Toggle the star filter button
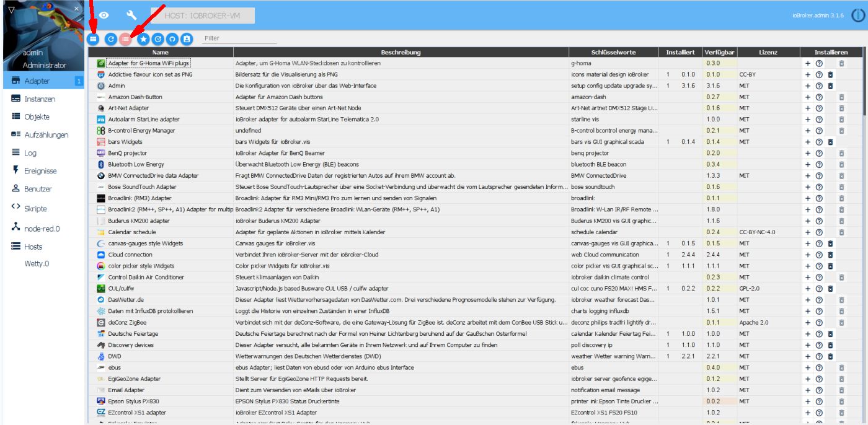Screen dimensions: 868x425 point(143,38)
